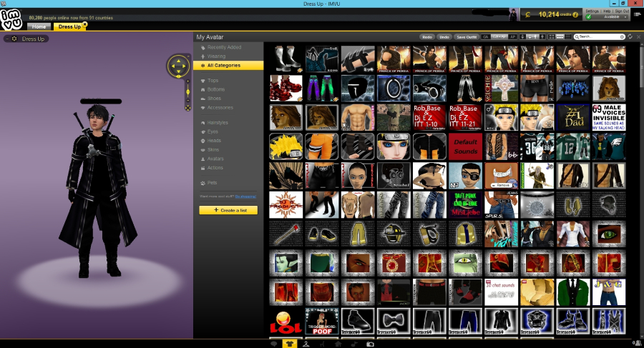The height and width of the screenshot is (348, 644).
Task: Select the small thumbnail grid view icon
Action: point(560,37)
